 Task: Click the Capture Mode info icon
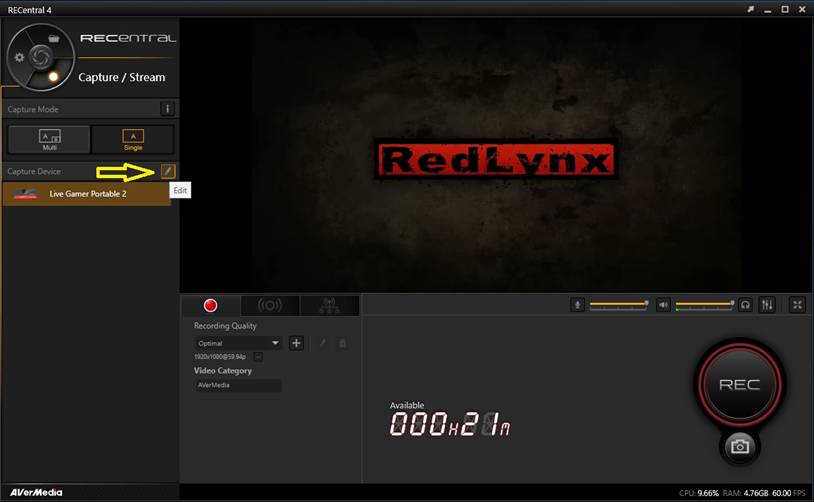[x=167, y=108]
